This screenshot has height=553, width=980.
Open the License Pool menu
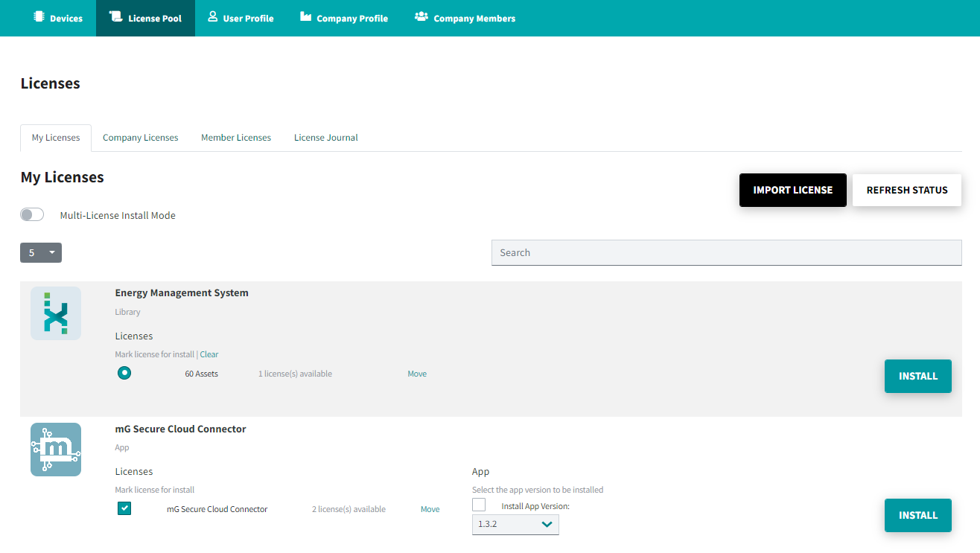point(145,18)
